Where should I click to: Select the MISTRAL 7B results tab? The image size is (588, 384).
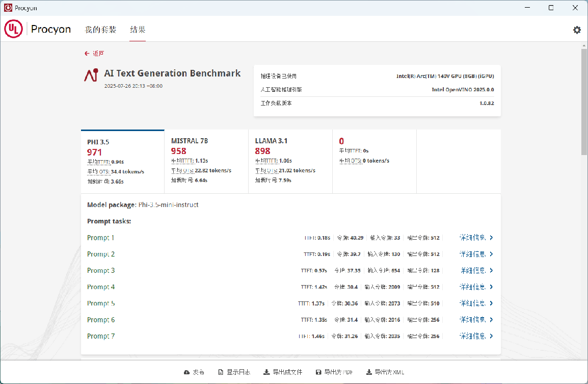(x=206, y=161)
